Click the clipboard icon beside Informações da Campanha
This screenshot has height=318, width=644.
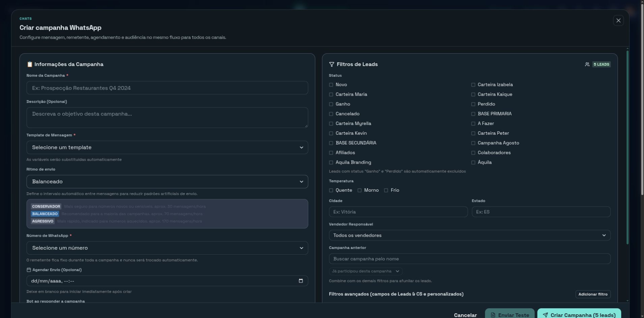tap(30, 64)
